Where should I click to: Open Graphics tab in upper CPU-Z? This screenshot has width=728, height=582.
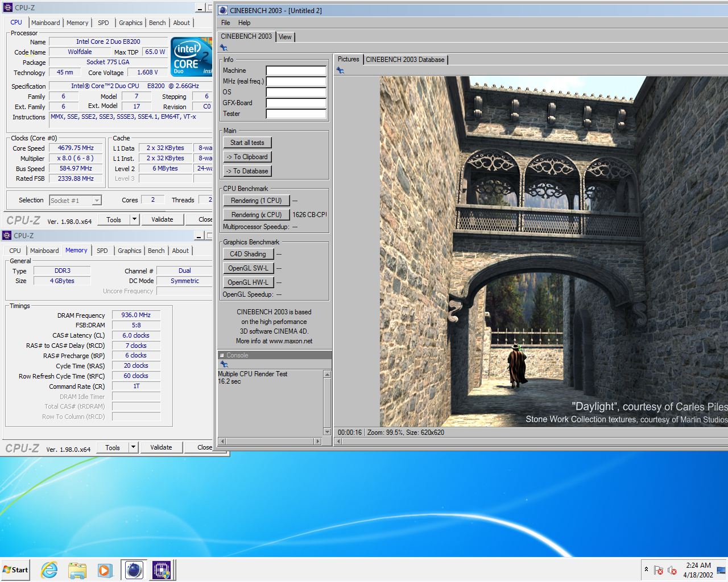click(131, 23)
